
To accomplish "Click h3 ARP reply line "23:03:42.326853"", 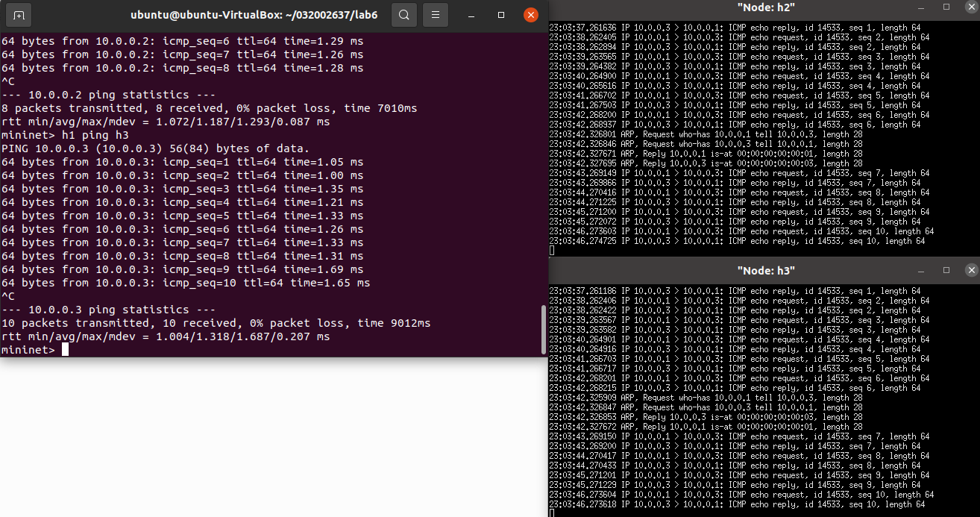I will click(x=706, y=417).
